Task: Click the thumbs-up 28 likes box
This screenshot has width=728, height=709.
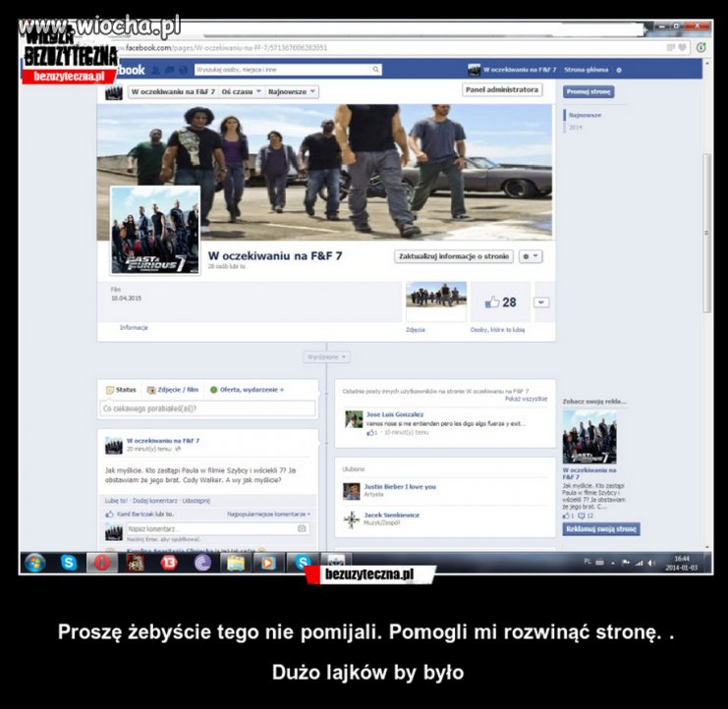Action: click(500, 302)
